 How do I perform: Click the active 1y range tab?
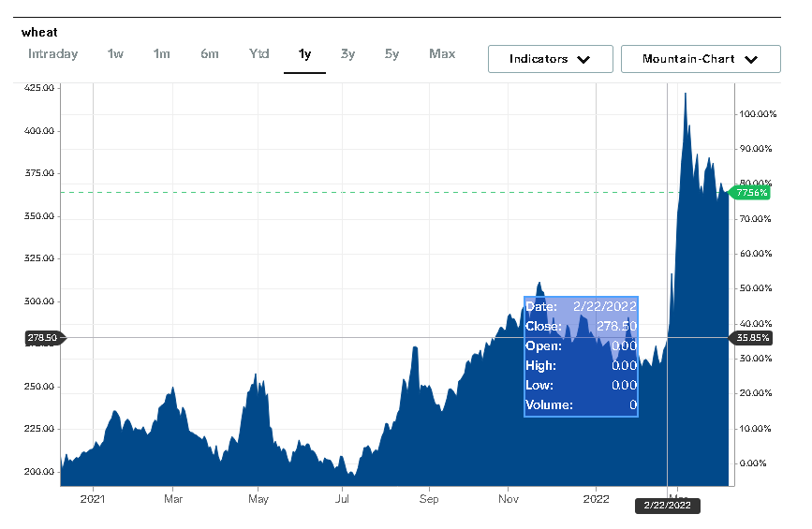pyautogui.click(x=304, y=54)
